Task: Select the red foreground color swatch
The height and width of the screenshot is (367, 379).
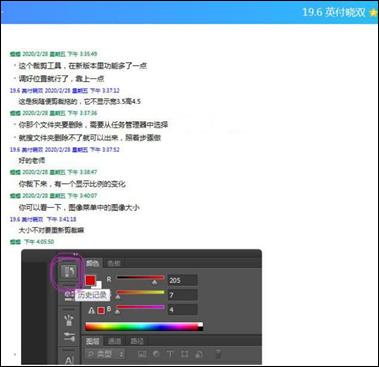Action: 90,280
